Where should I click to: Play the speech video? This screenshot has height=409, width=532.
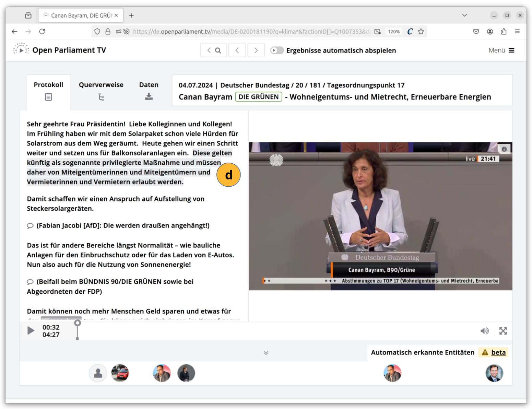click(x=31, y=331)
